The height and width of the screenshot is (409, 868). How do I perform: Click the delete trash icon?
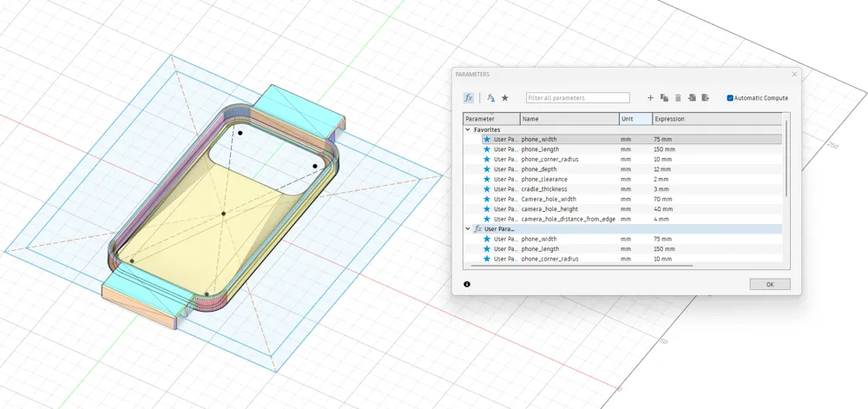coord(678,98)
